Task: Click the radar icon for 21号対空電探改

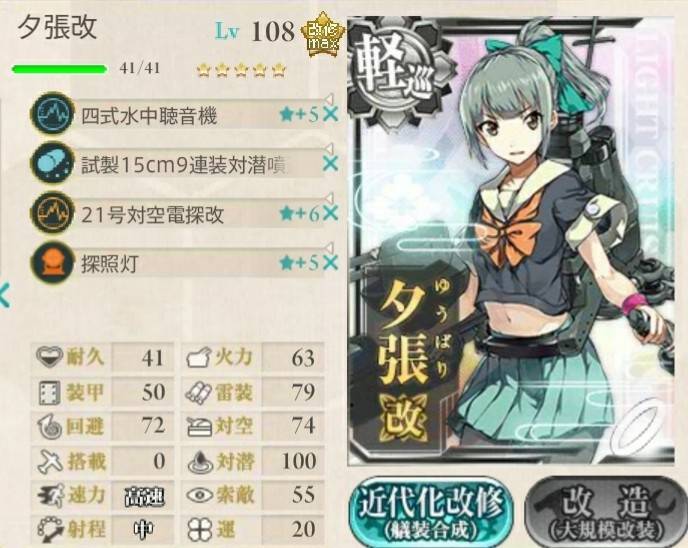Action: coord(52,213)
